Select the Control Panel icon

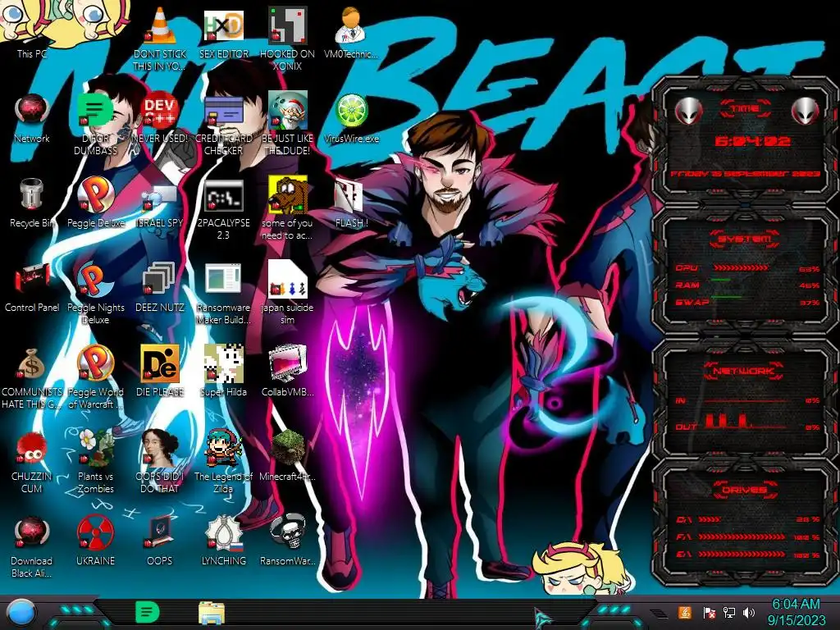(x=32, y=287)
